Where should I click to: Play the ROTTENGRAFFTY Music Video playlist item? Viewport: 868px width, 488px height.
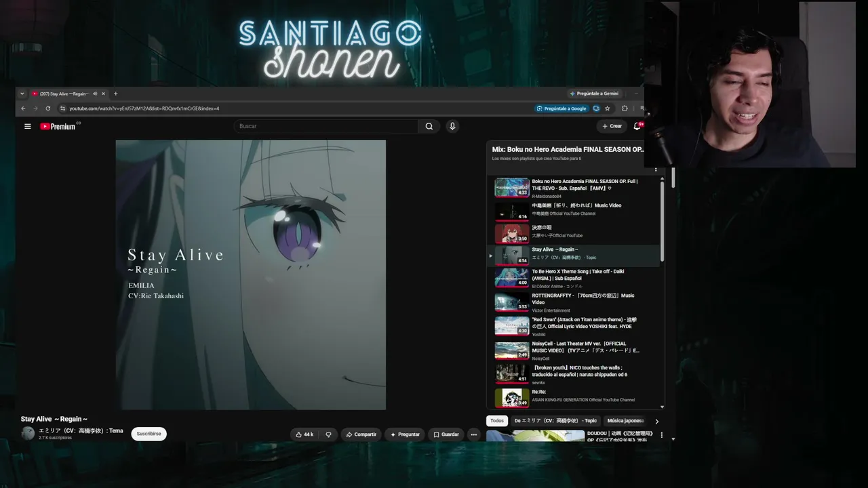[x=575, y=302]
